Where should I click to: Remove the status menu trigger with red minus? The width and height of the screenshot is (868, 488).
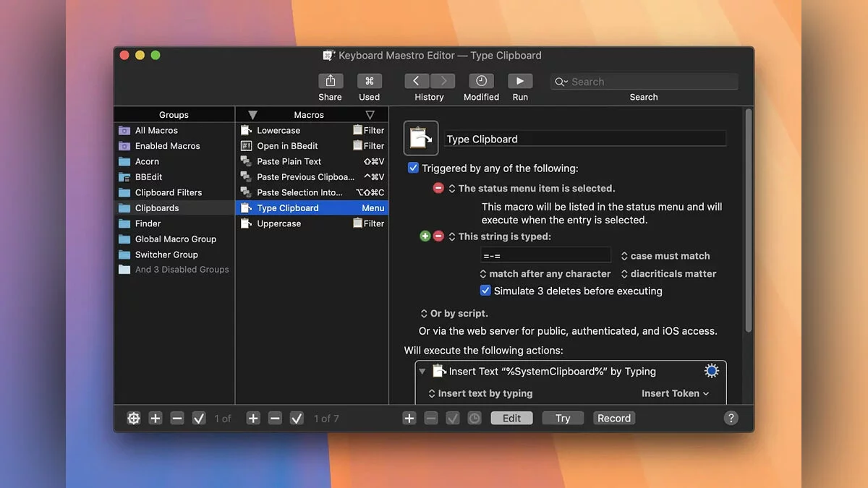[x=438, y=188]
